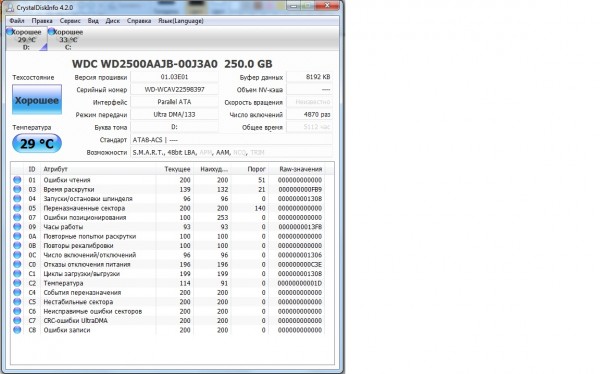This screenshot has height=374, width=600.
Task: Click status dot for 09 Часы работы
Action: click(17, 227)
